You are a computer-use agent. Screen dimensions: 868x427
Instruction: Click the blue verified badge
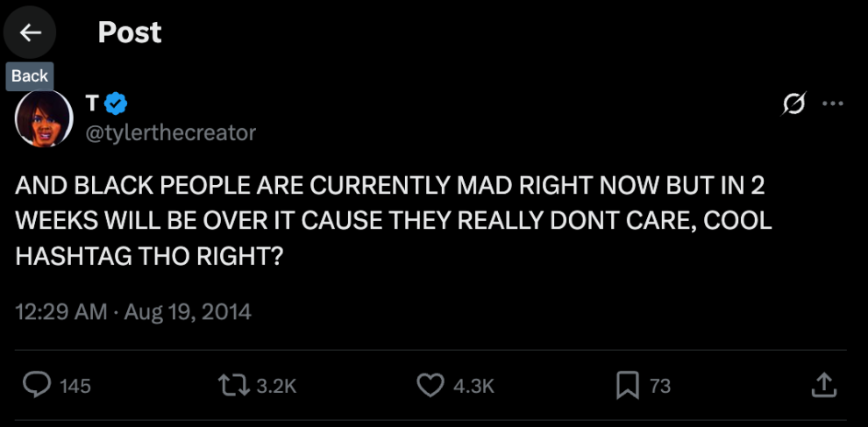[x=117, y=104]
